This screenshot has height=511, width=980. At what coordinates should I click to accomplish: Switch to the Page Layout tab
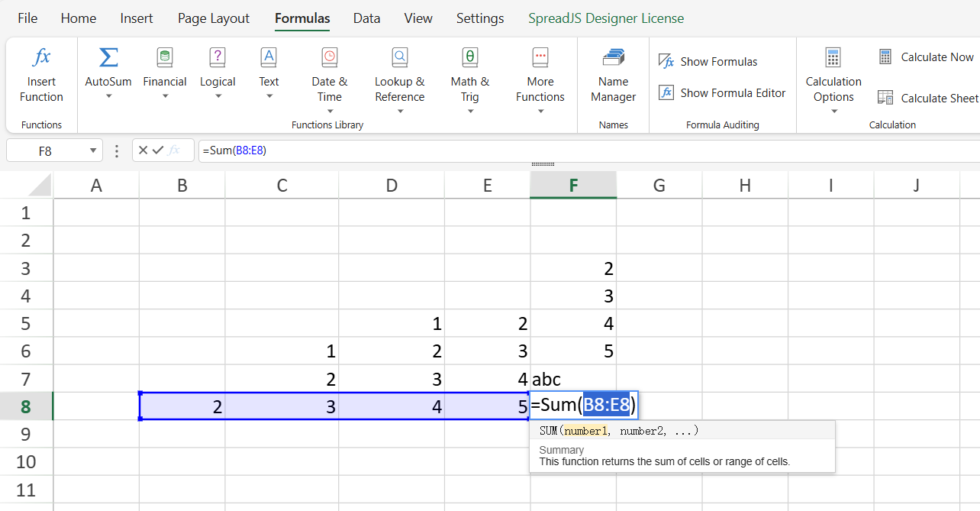tap(214, 18)
